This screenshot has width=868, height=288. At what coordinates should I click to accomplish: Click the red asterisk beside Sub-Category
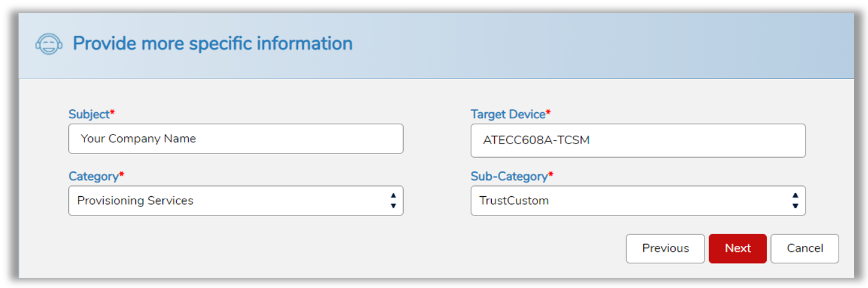point(551,175)
